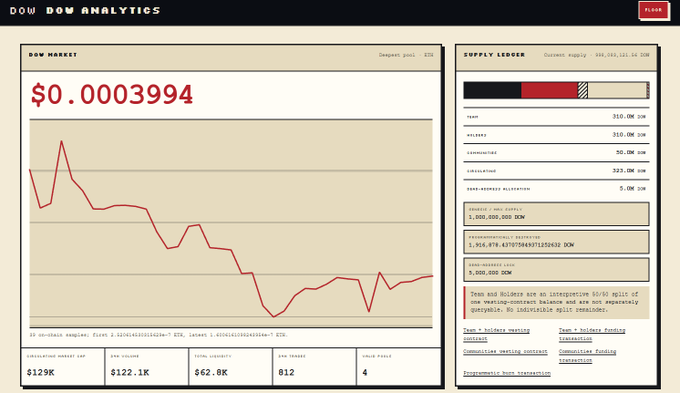Screen dimensions: 680x393
Task: Click the $0.0003994 price value
Action: [x=112, y=95]
